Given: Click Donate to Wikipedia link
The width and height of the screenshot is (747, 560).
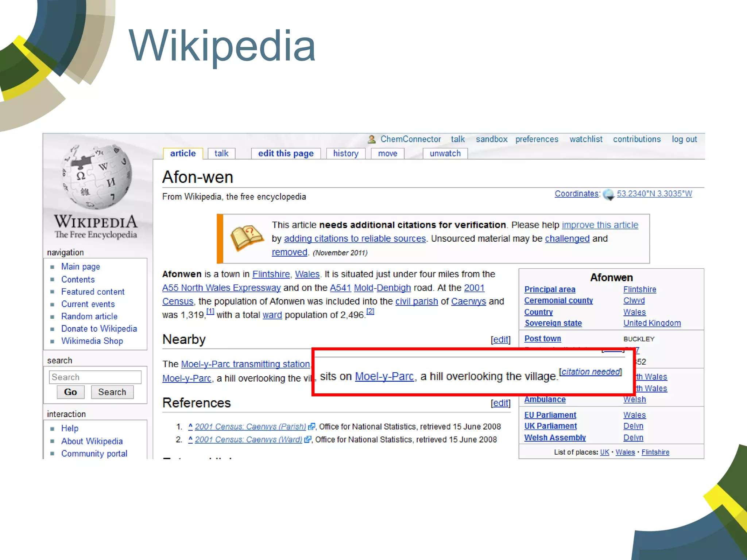Looking at the screenshot, I should 99,329.
